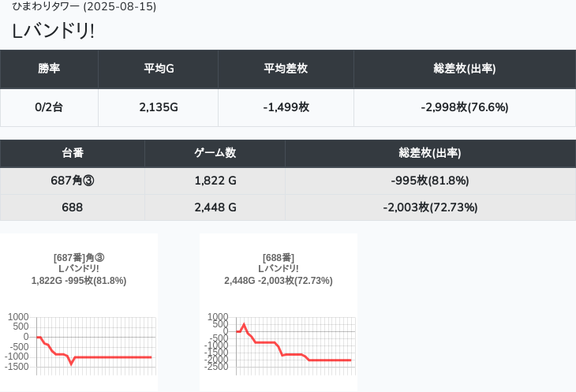576x392 pixels.
Task: Click the 平均G column header
Action: [x=158, y=69]
